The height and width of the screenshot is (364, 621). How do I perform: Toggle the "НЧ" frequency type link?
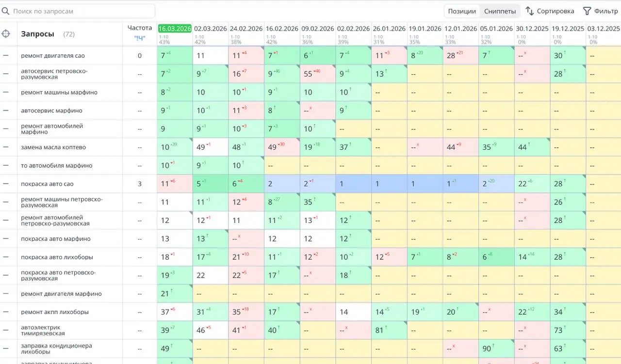coord(140,38)
